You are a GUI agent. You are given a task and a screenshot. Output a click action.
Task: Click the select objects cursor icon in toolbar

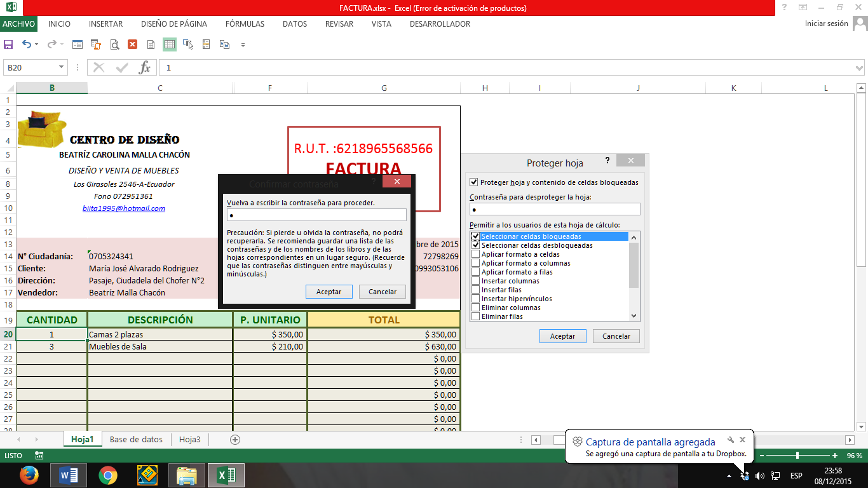point(187,44)
